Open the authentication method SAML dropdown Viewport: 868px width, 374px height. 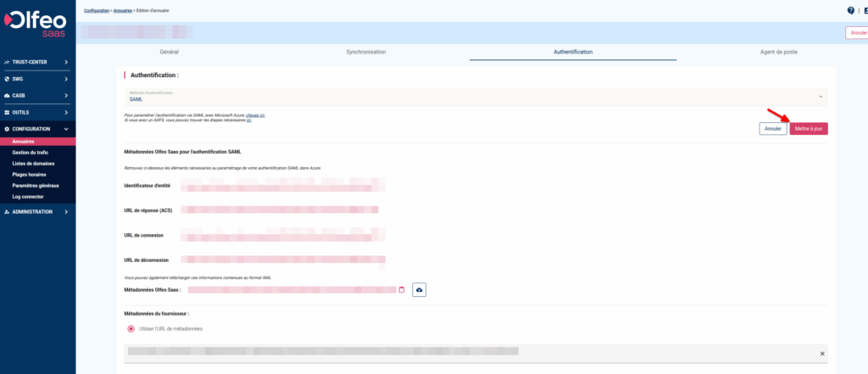pyautogui.click(x=475, y=96)
